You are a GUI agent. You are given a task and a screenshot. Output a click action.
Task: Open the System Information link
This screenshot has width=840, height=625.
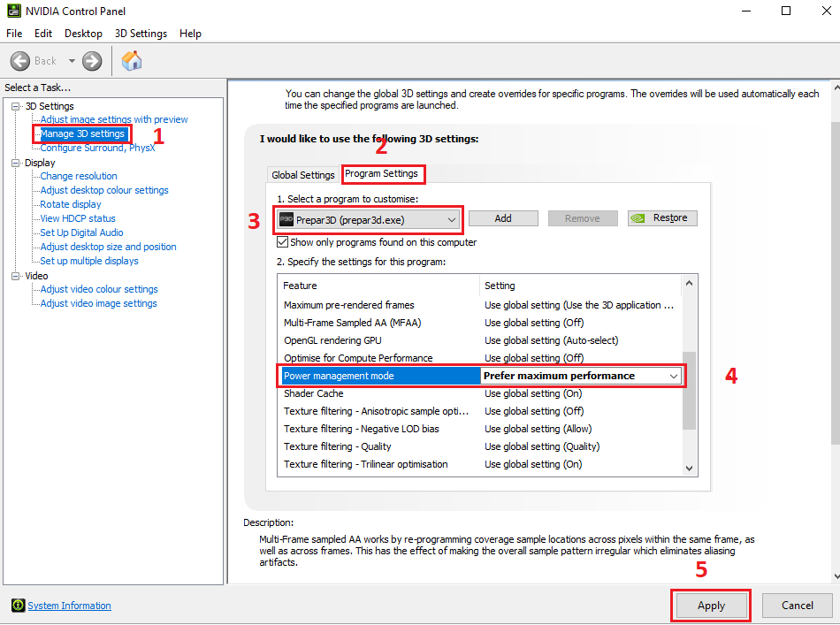click(x=70, y=606)
